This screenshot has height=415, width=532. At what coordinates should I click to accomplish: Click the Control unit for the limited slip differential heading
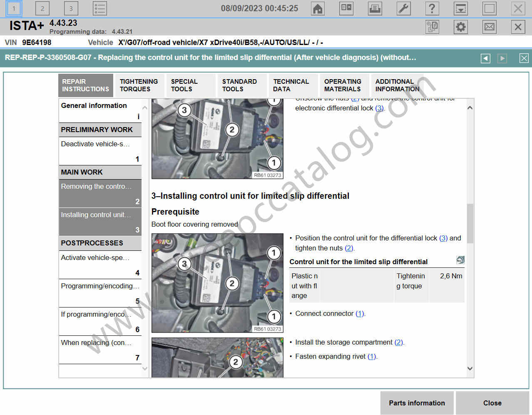click(358, 262)
